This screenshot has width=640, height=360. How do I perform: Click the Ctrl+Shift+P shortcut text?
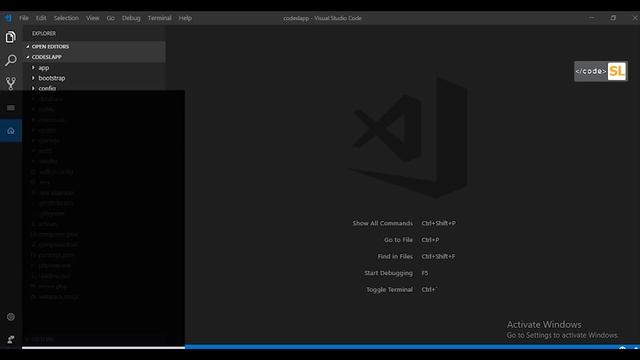click(438, 223)
